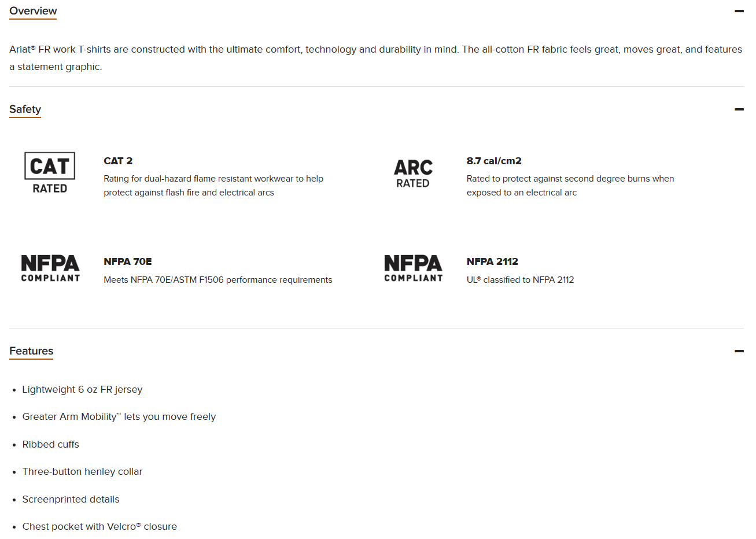This screenshot has height=539, width=756.
Task: Click the ARC Rated badge icon
Action: pos(413,174)
